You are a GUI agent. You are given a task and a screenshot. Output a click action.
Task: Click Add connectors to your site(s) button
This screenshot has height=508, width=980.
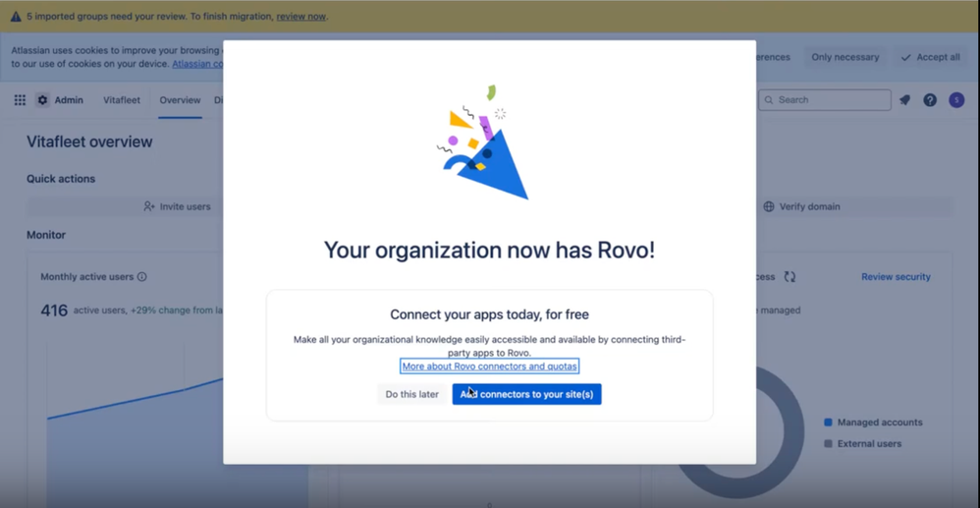[527, 394]
